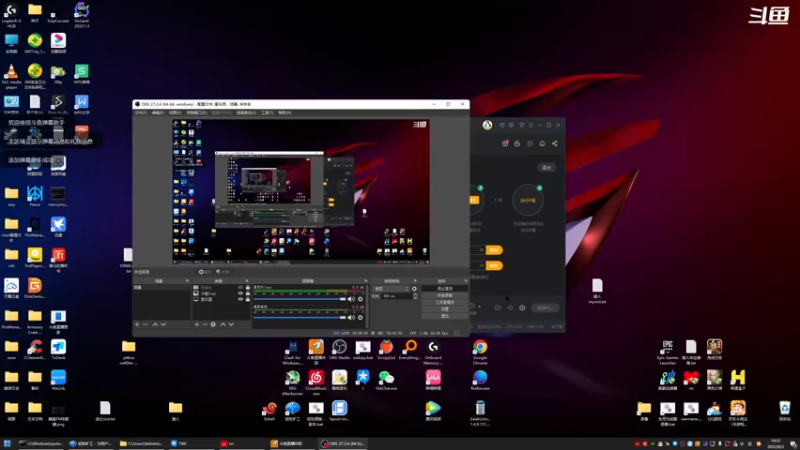The width and height of the screenshot is (800, 450).
Task: Open Epic Games Launcher desktop icon
Action: tap(667, 352)
